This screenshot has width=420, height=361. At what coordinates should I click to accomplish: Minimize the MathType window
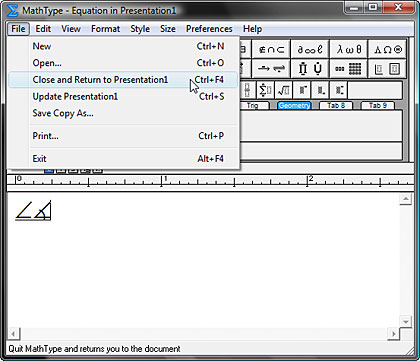355,7
